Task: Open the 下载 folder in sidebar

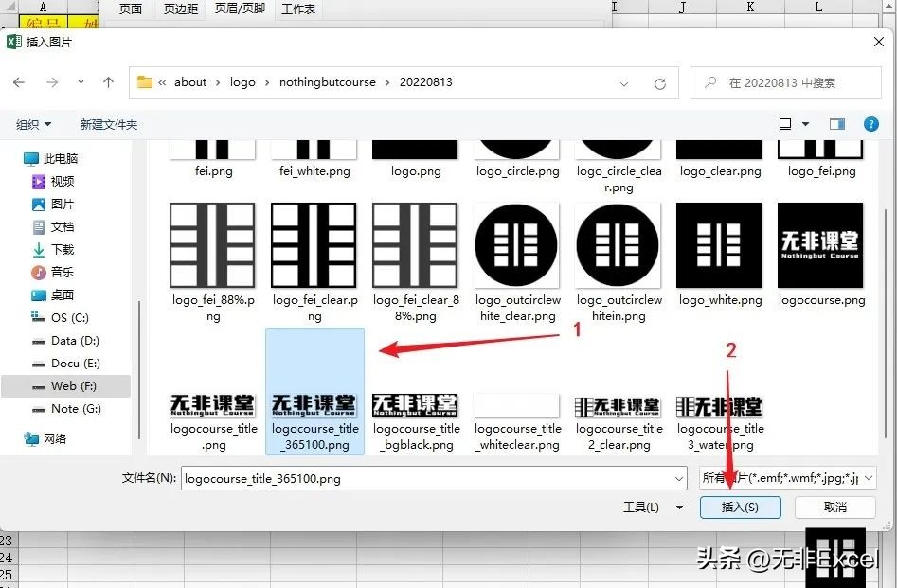Action: click(53, 249)
